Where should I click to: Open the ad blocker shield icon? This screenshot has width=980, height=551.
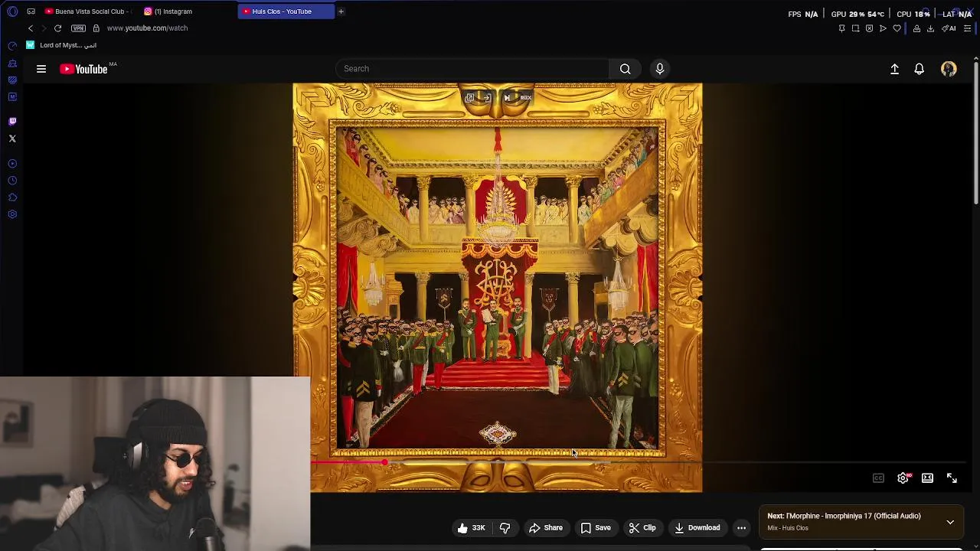coord(869,28)
